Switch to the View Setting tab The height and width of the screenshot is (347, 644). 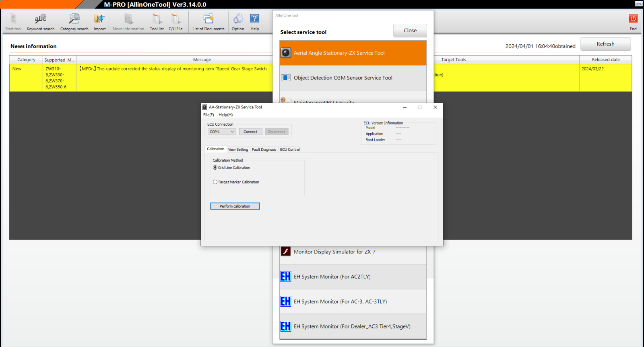238,150
